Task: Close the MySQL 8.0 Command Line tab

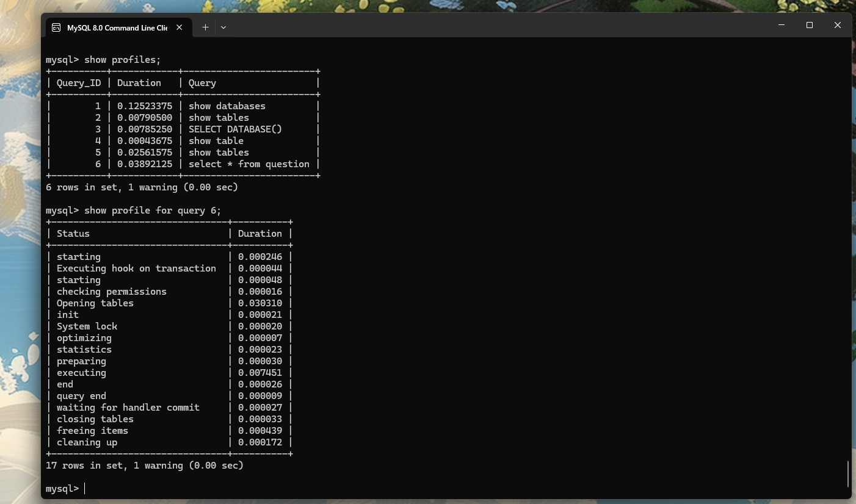Action: [180, 27]
